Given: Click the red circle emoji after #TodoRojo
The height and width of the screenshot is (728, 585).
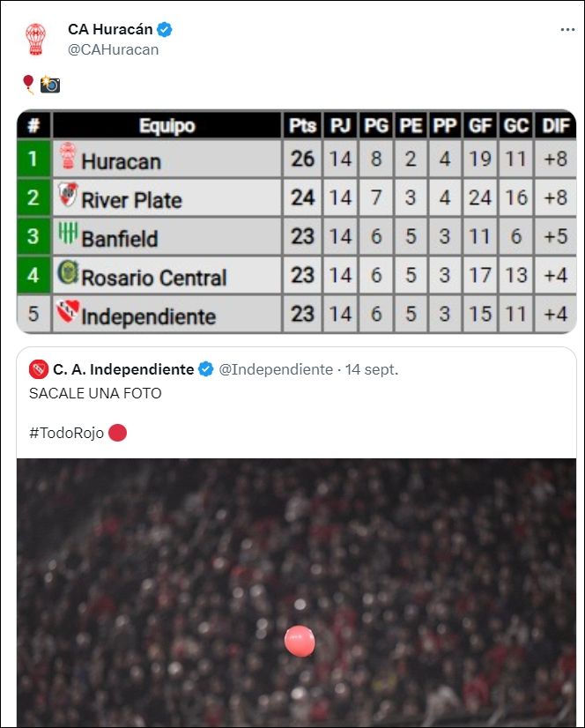Looking at the screenshot, I should (117, 433).
